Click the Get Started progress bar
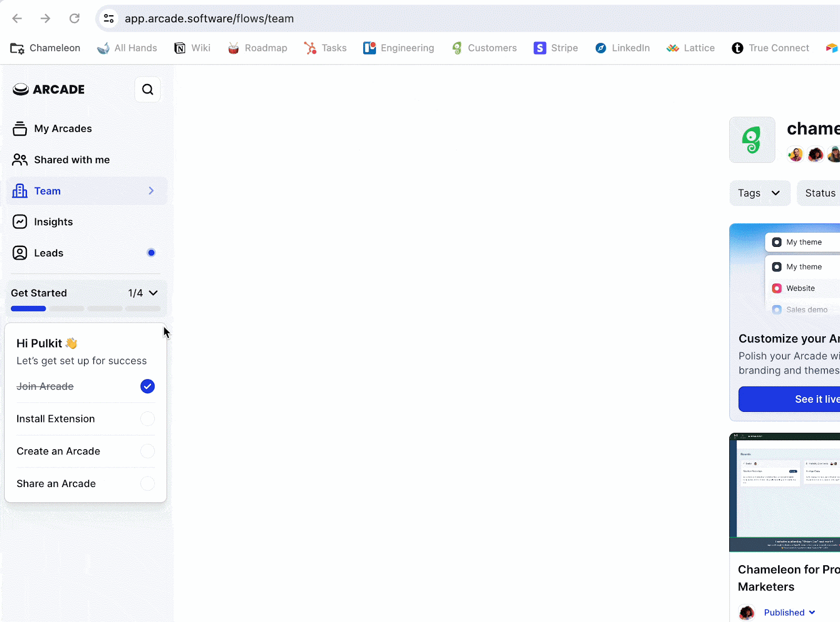 coord(86,308)
